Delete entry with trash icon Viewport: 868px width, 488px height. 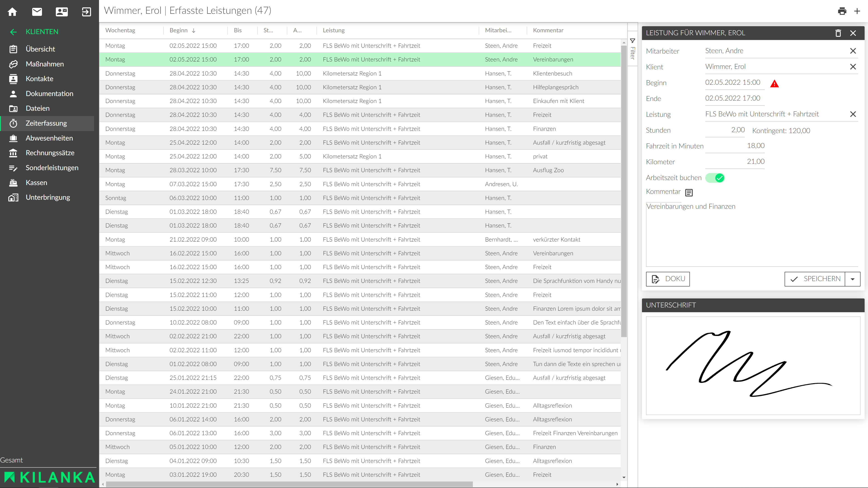pyautogui.click(x=838, y=33)
